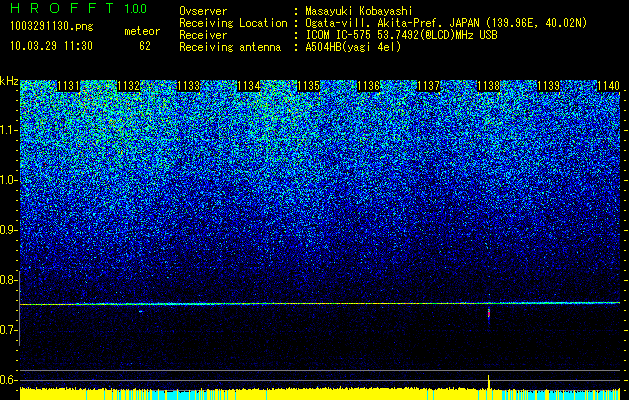This screenshot has height=400, width=629.
Task: Click the 0.7 frequency axis label
Action: tap(9, 330)
